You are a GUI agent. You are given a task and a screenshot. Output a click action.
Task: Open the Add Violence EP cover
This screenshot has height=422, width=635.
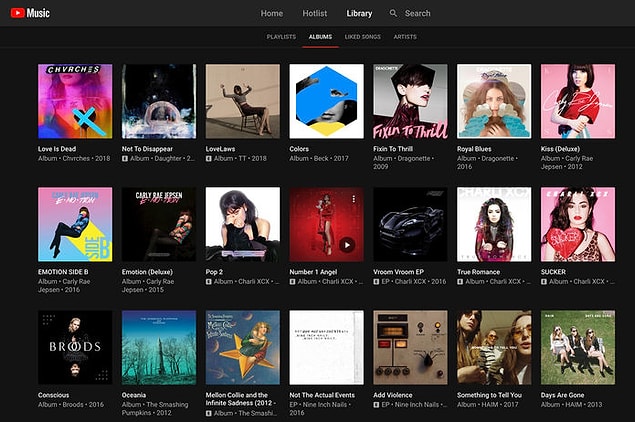tap(411, 347)
